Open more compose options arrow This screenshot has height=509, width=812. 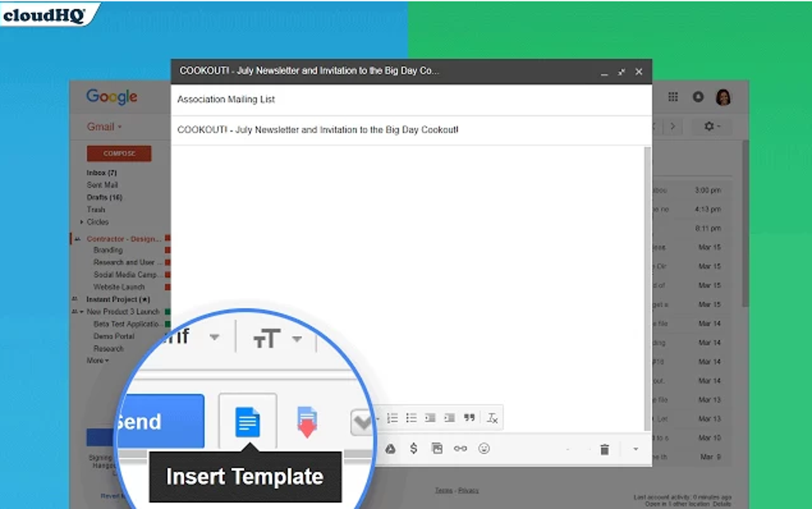(x=636, y=449)
